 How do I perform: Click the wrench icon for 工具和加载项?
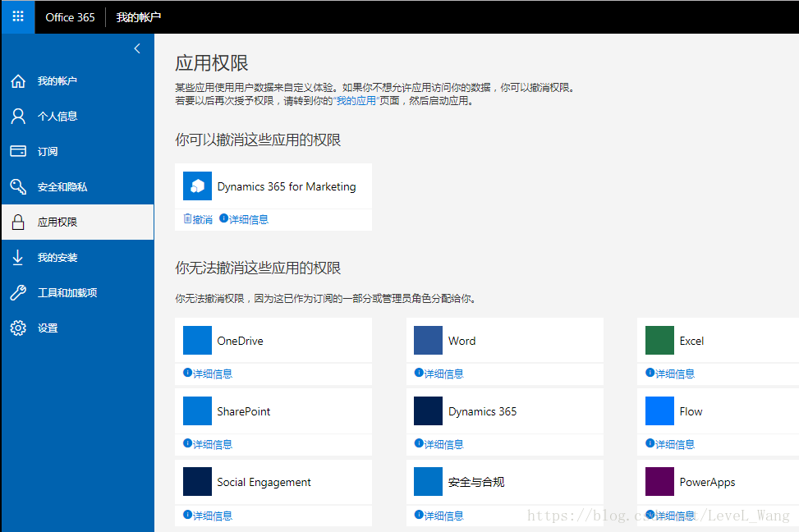coord(18,292)
